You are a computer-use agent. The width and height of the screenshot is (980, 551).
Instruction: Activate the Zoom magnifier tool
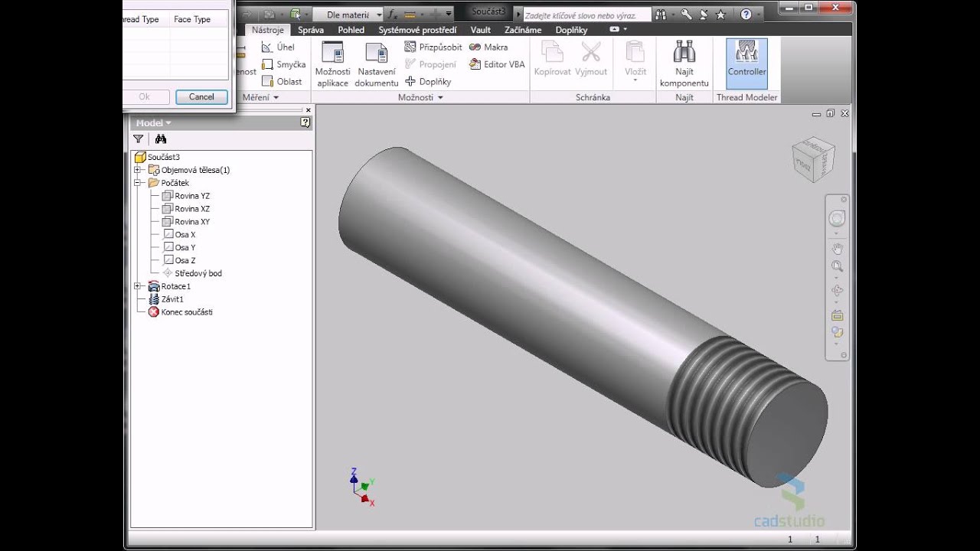tap(837, 266)
